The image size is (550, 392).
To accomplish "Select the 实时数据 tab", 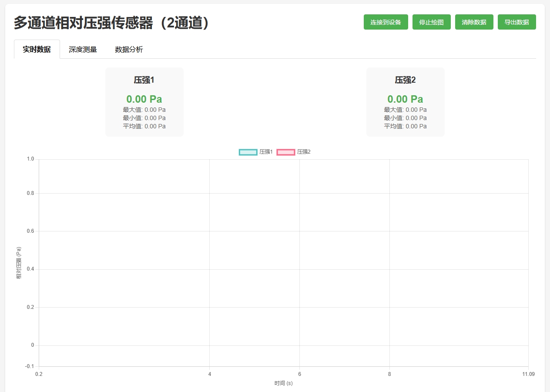I will [37, 50].
